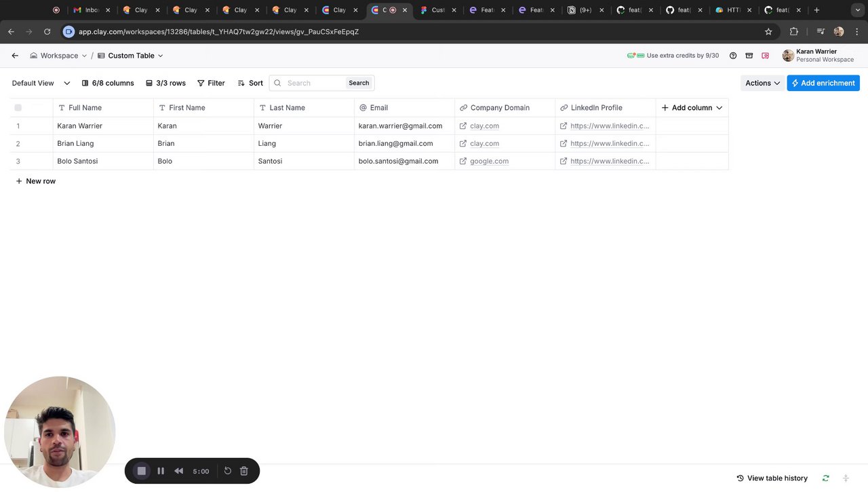Viewport: 868px width, 492px height.
Task: Open Bolo Santosi's LinkedIn profile link
Action: [609, 161]
